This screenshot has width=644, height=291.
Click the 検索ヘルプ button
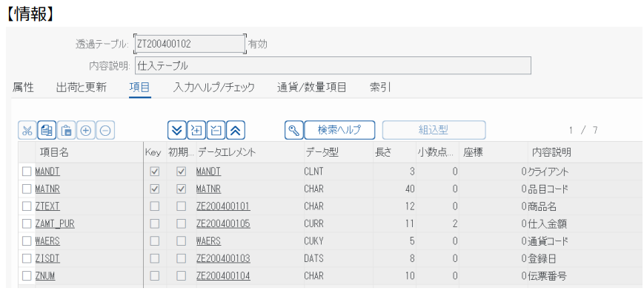pyautogui.click(x=339, y=130)
